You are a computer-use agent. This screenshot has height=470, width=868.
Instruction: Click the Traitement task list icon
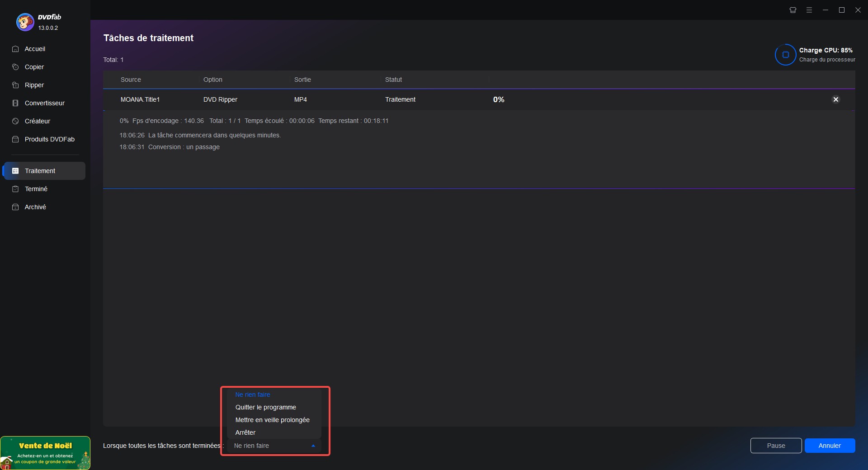(x=15, y=171)
